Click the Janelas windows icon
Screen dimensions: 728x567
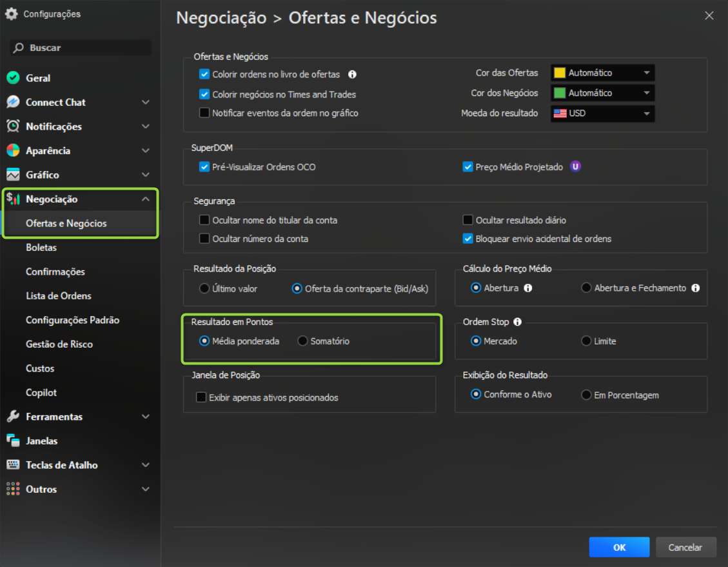click(13, 441)
